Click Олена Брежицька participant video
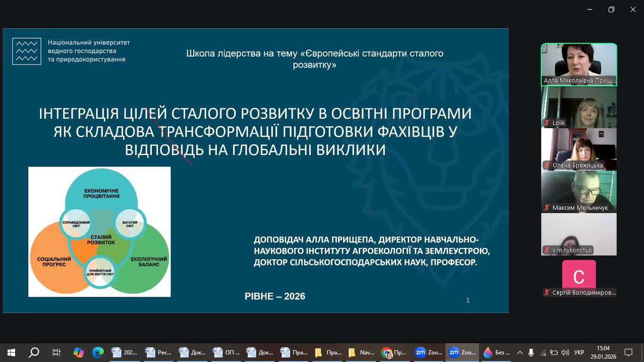Viewport: 644px width, 362px height. tap(578, 149)
